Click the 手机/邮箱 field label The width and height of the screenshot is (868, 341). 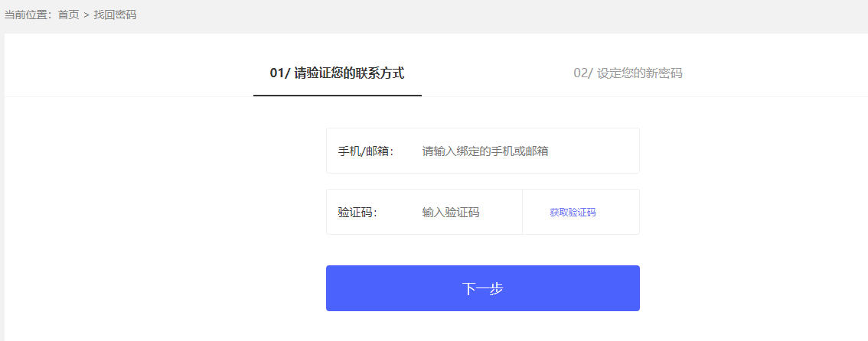365,151
